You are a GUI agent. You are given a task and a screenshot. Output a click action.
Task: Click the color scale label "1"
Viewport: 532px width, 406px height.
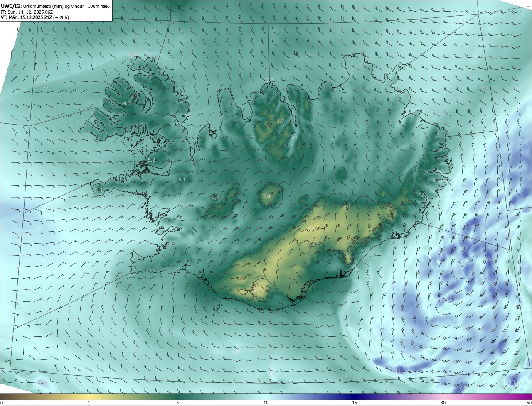pos(89,403)
